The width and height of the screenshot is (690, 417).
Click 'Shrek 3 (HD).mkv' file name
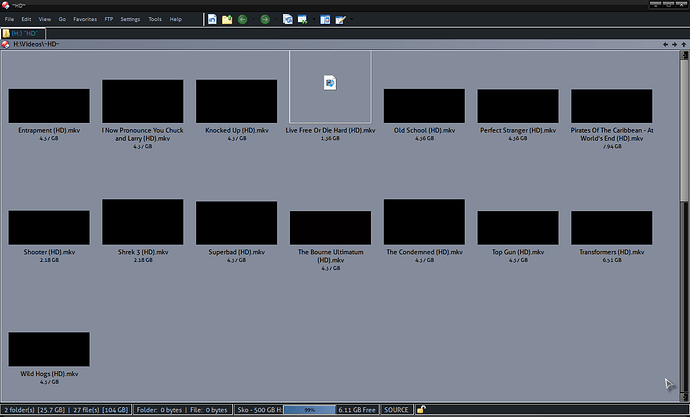143,252
